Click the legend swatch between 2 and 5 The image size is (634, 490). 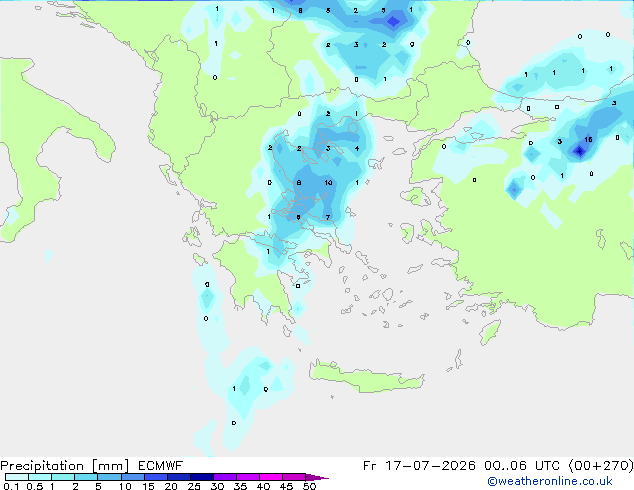86,477
